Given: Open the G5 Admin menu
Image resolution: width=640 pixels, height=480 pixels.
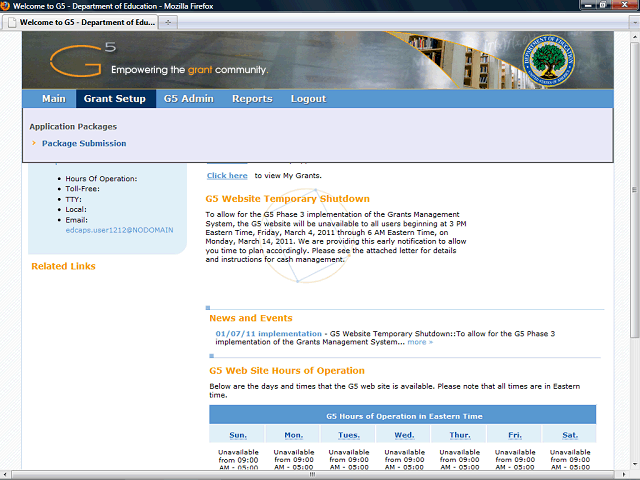Looking at the screenshot, I should click(x=188, y=99).
